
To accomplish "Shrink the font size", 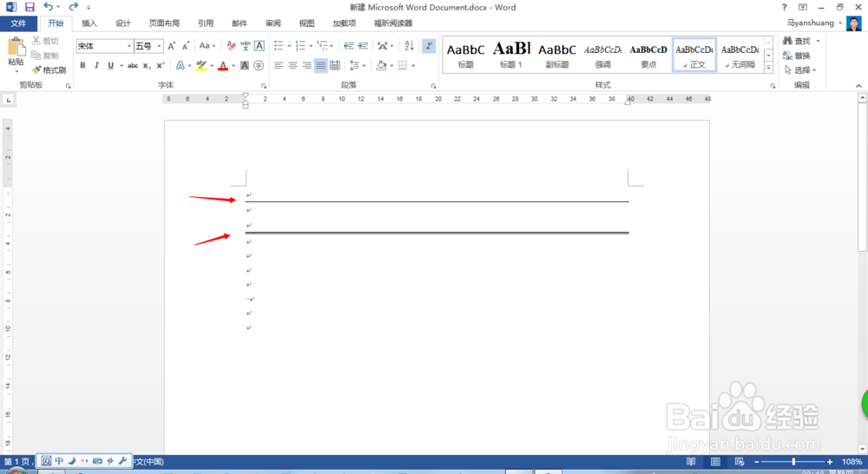I will point(186,46).
